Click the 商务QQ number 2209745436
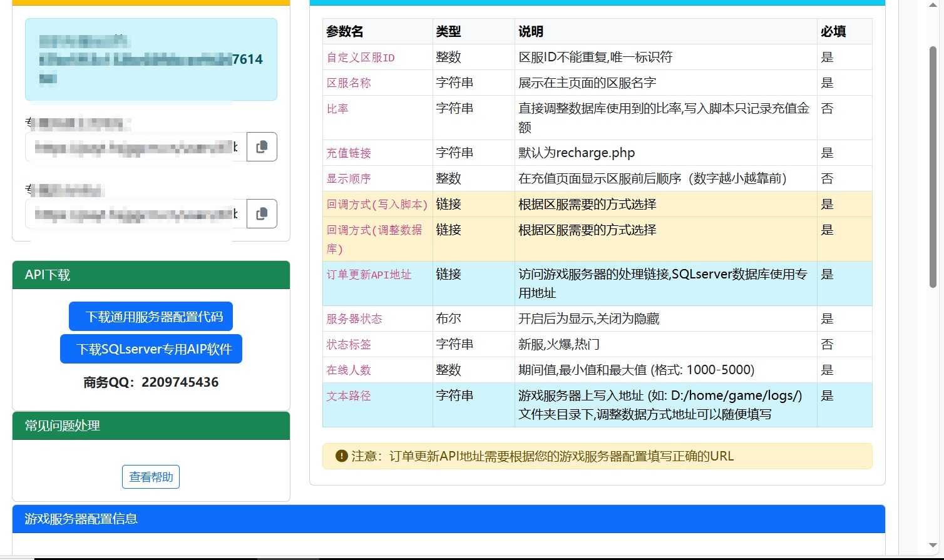Image resolution: width=944 pixels, height=560 pixels. tap(180, 382)
